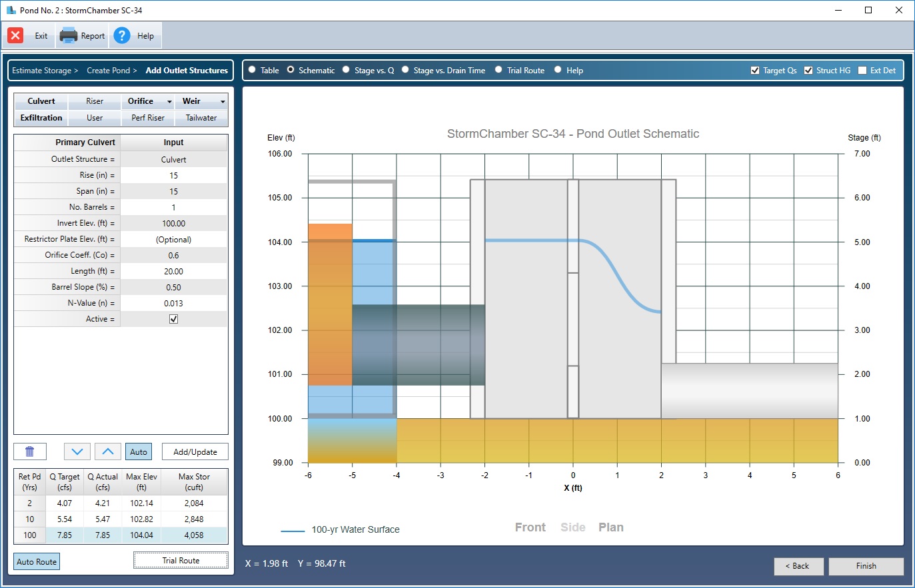
Task: Click the Auto button
Action: coord(139,451)
